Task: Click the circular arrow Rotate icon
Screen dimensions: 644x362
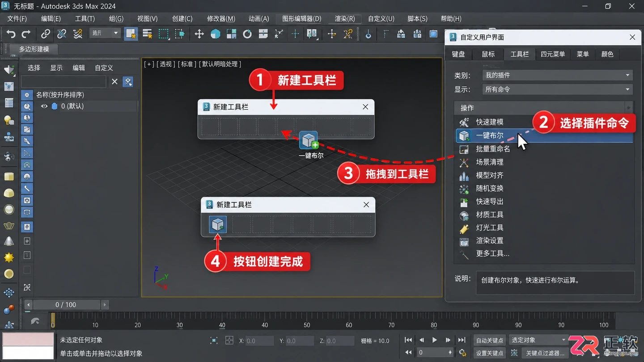Action: [247, 34]
